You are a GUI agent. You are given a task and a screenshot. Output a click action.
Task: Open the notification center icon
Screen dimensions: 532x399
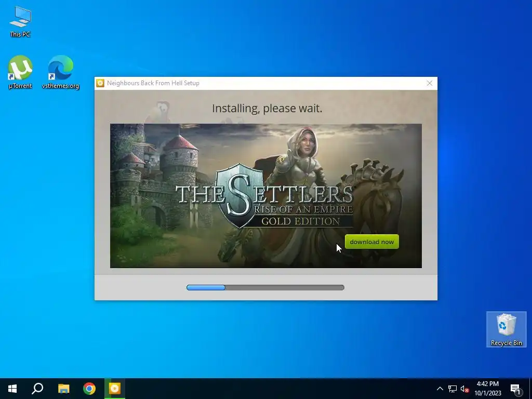coord(515,389)
